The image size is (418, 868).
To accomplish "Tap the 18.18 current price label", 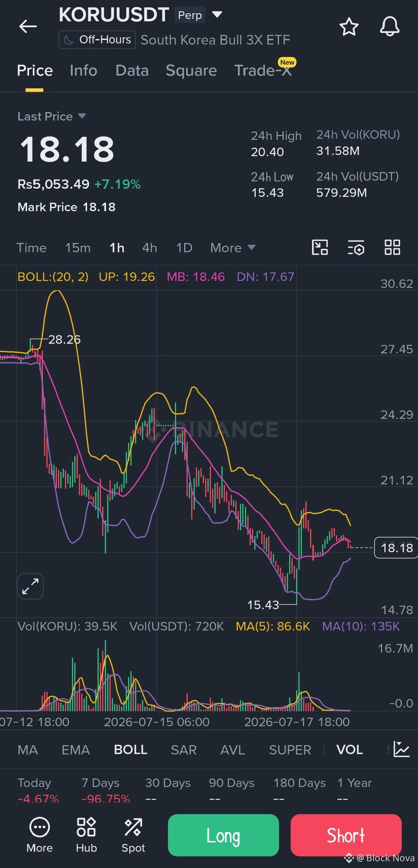I will coord(396,548).
